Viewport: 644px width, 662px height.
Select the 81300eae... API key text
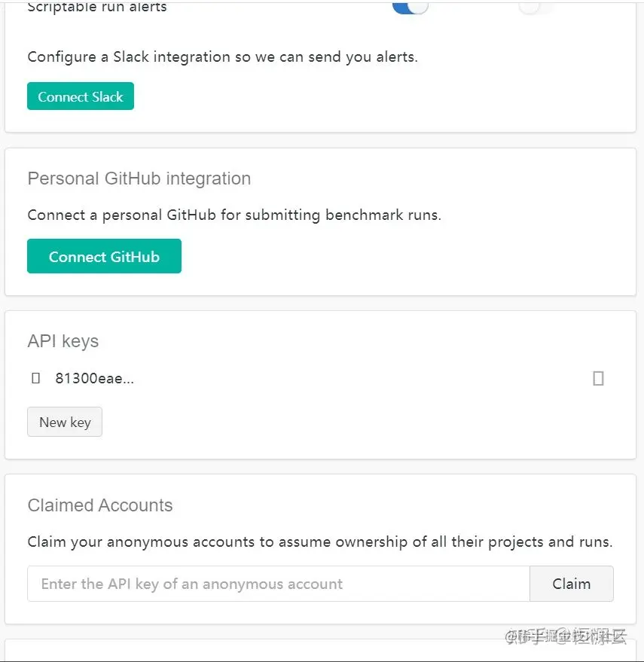[x=94, y=378]
